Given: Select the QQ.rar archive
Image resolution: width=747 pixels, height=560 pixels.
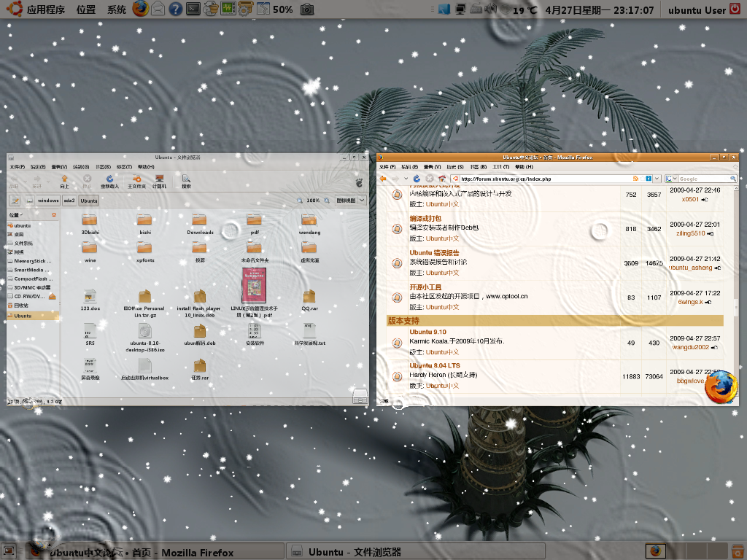Looking at the screenshot, I should pyautogui.click(x=309, y=300).
